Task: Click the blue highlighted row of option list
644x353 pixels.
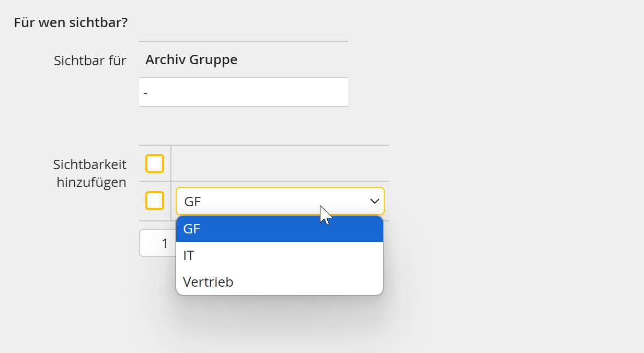Action: point(280,229)
